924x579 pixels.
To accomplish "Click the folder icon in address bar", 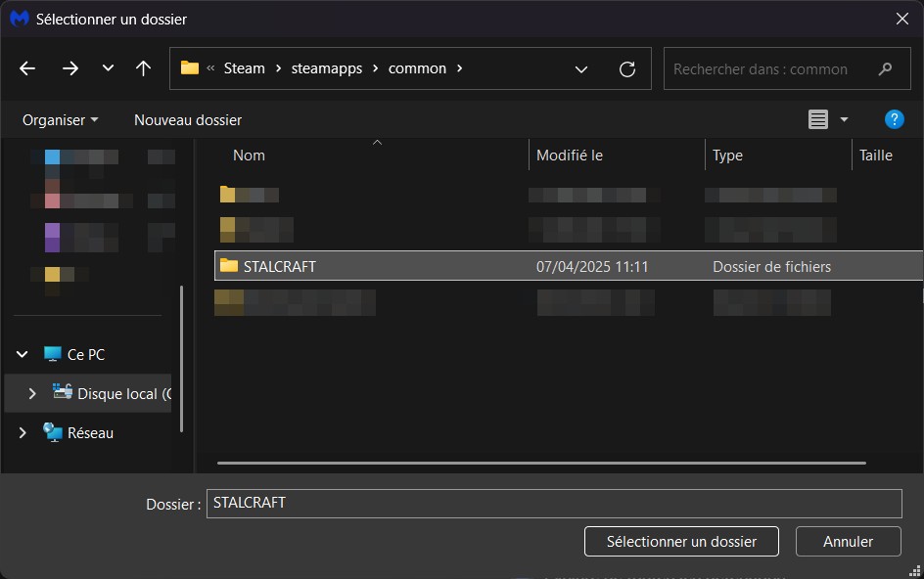I will [x=189, y=67].
